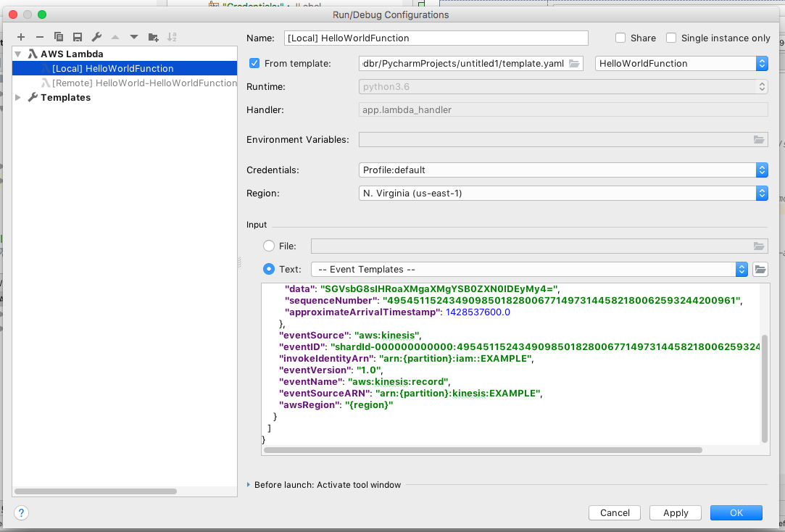Select the Text input radio button
The image size is (785, 532).
[x=269, y=269]
